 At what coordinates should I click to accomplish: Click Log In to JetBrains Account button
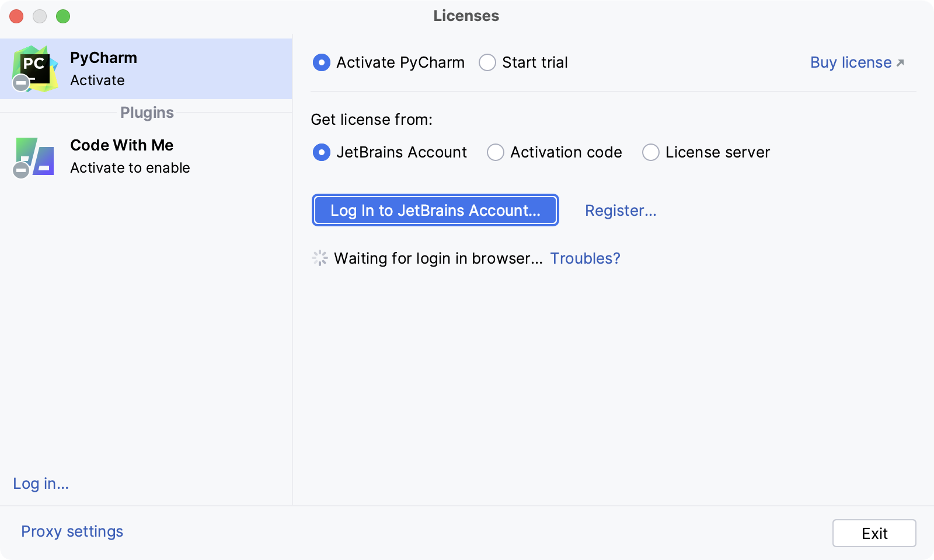(x=435, y=211)
